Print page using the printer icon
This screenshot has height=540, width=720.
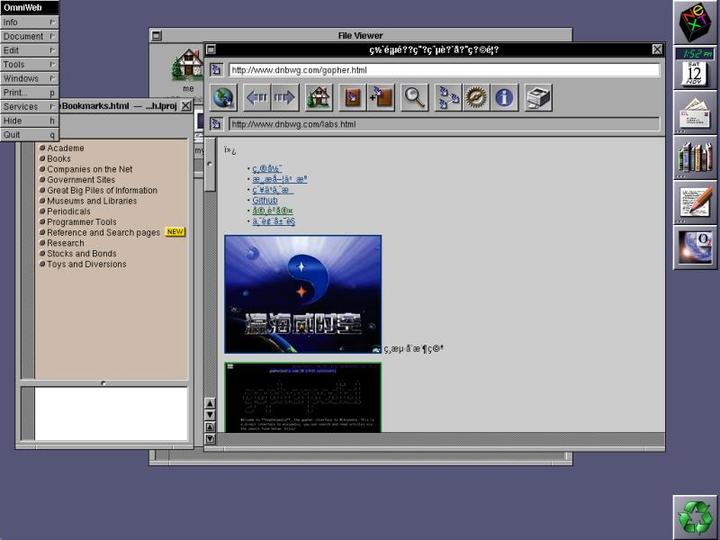[538, 97]
